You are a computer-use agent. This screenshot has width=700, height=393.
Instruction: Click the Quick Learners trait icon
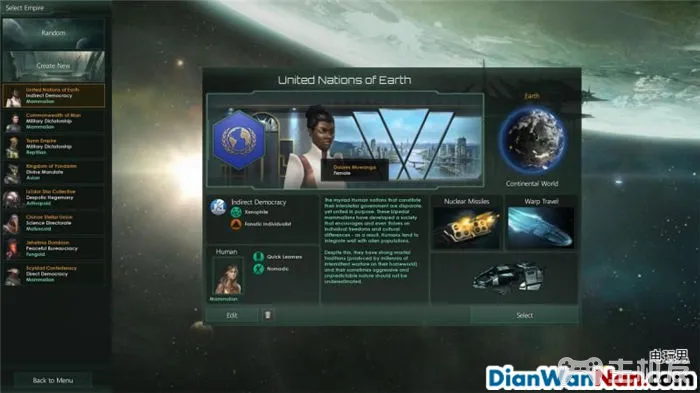[258, 257]
